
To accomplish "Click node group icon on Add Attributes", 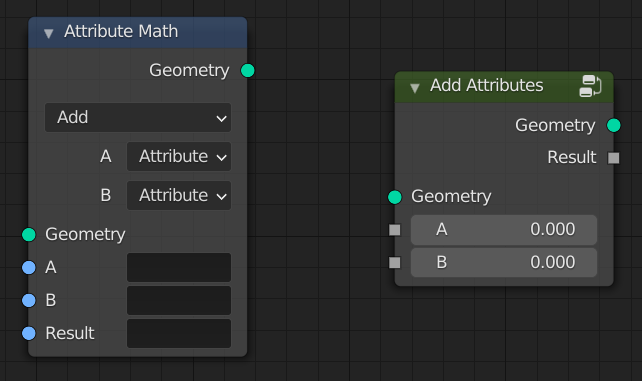I will [x=590, y=86].
